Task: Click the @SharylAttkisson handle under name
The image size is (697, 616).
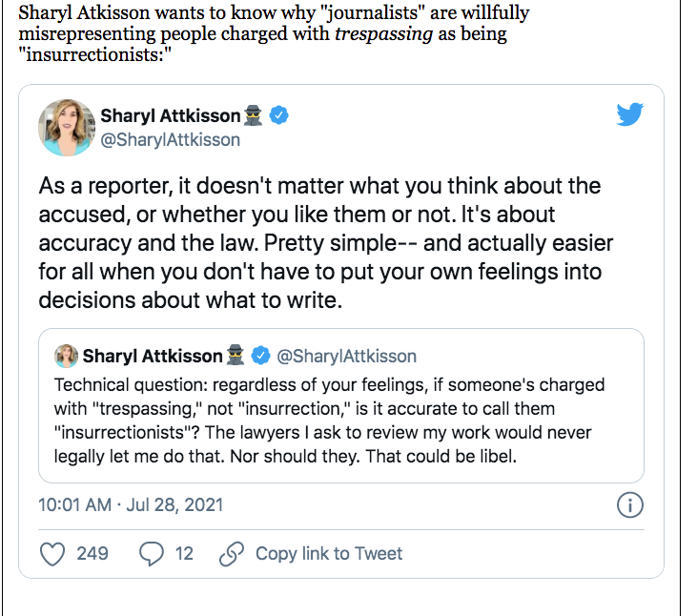Action: point(170,140)
